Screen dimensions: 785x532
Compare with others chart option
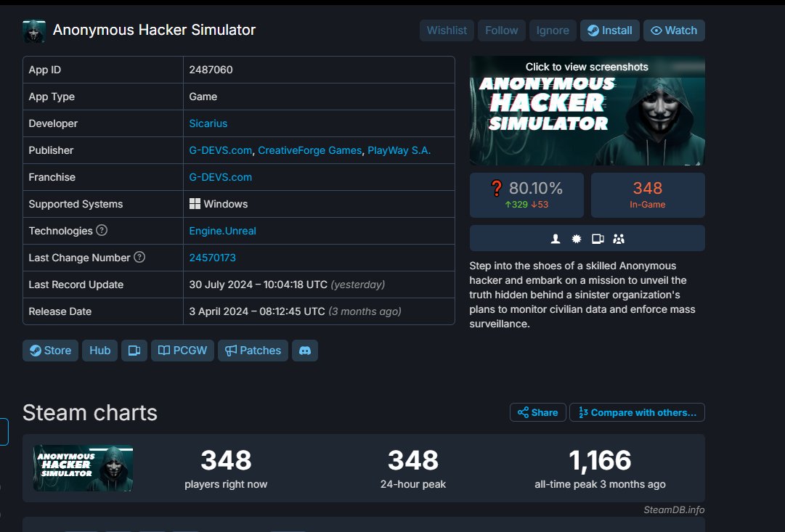pyautogui.click(x=637, y=412)
